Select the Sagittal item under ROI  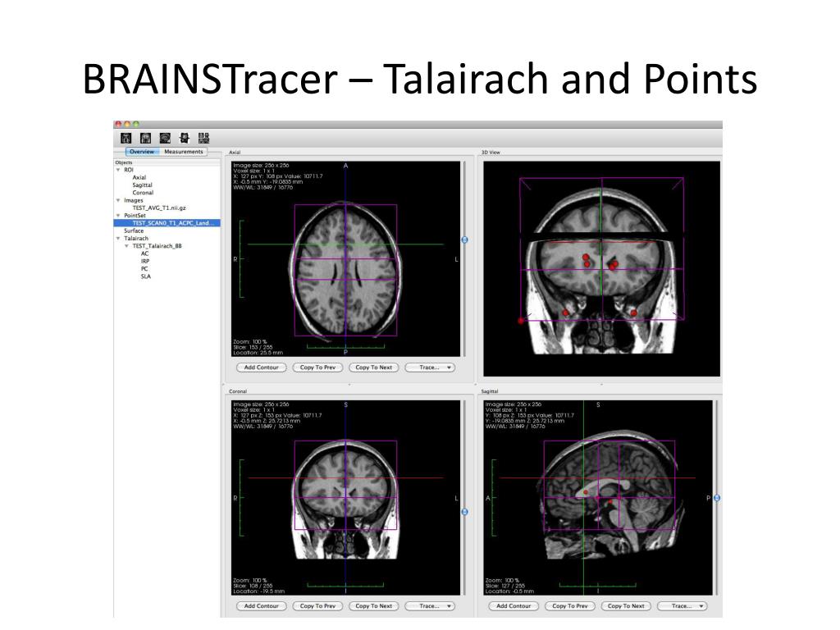tap(142, 185)
